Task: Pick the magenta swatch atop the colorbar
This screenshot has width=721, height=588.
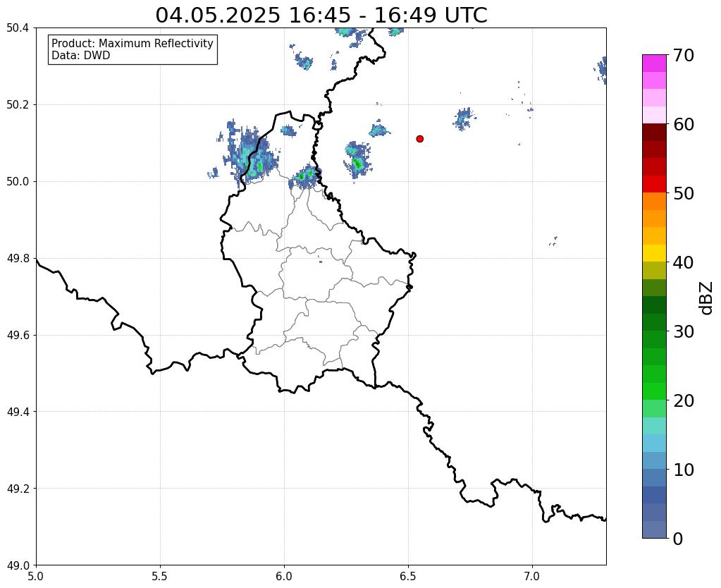Action: point(654,63)
